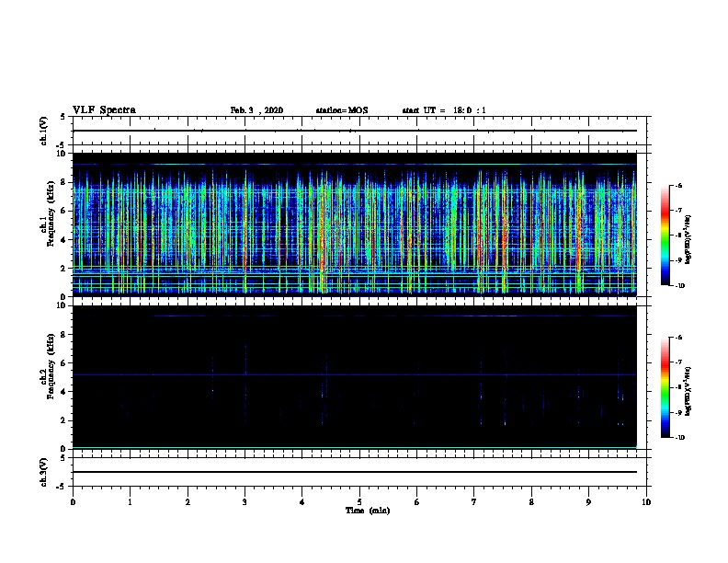Image resolution: width=728 pixels, height=563 pixels.
Task: Click the ch.2 frequency tick label "2"
Action: pyautogui.click(x=64, y=420)
